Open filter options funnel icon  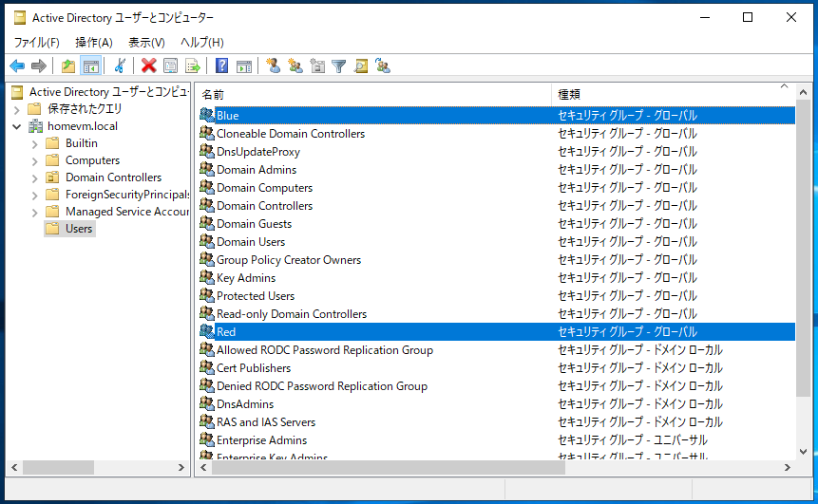pyautogui.click(x=339, y=65)
